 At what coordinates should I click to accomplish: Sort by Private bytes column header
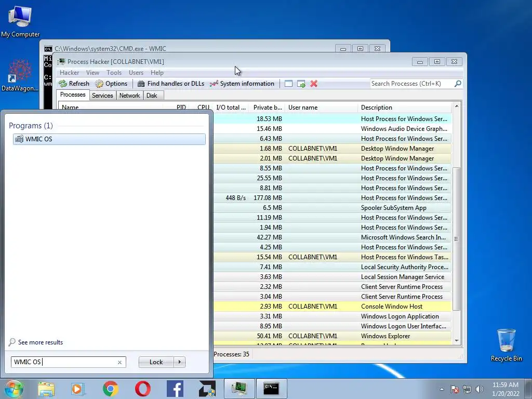(x=268, y=108)
